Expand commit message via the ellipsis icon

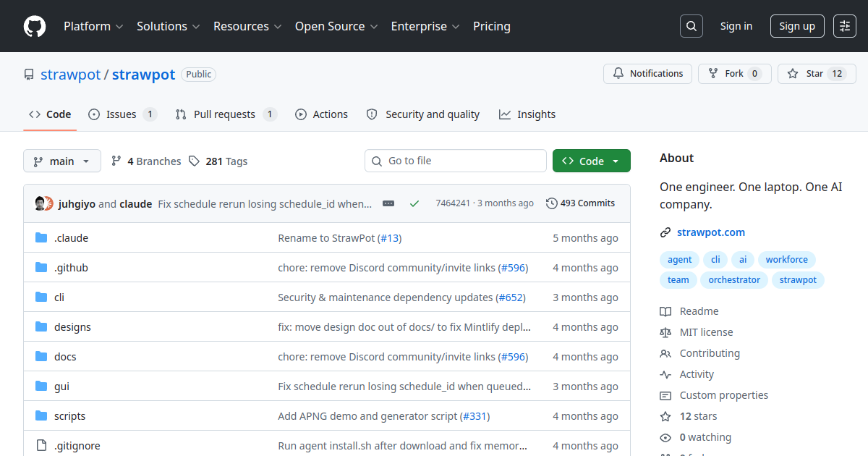click(x=388, y=203)
